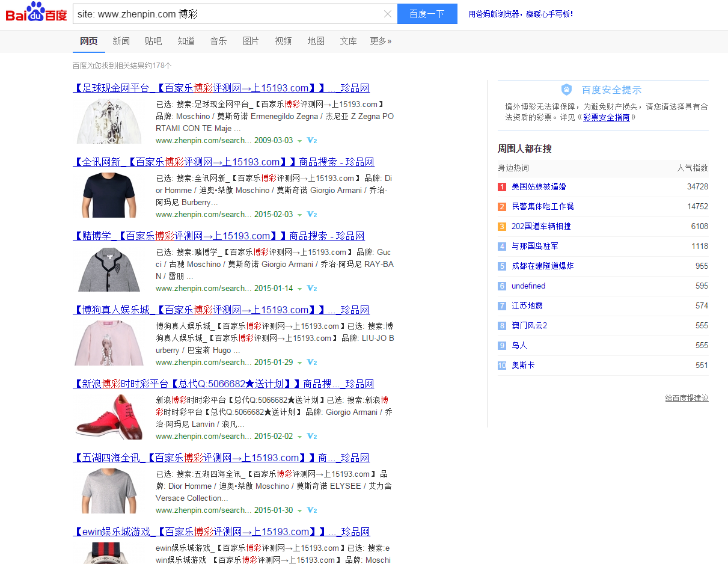Open the 文库 tab

tap(348, 41)
